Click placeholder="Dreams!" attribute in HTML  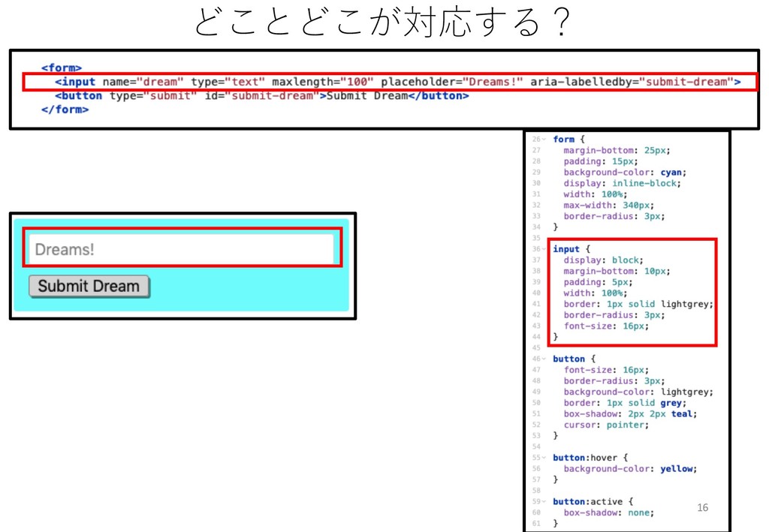click(x=452, y=82)
